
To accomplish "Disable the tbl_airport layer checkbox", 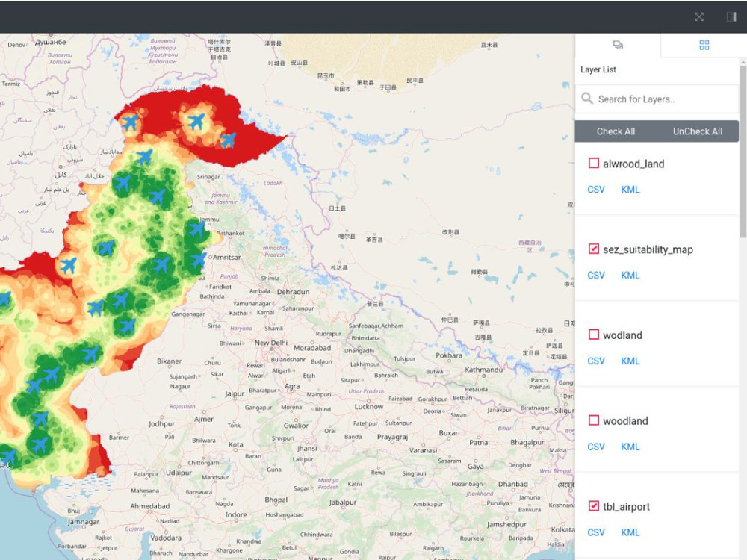I will 594,506.
